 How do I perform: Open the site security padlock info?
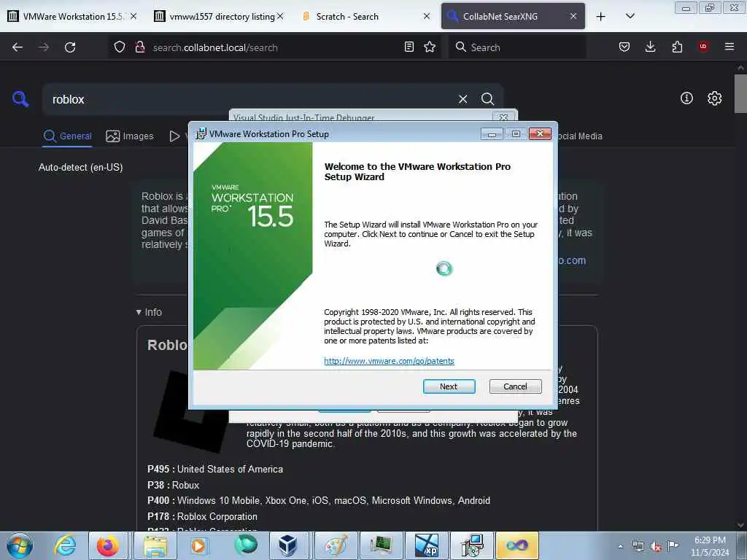tap(140, 47)
